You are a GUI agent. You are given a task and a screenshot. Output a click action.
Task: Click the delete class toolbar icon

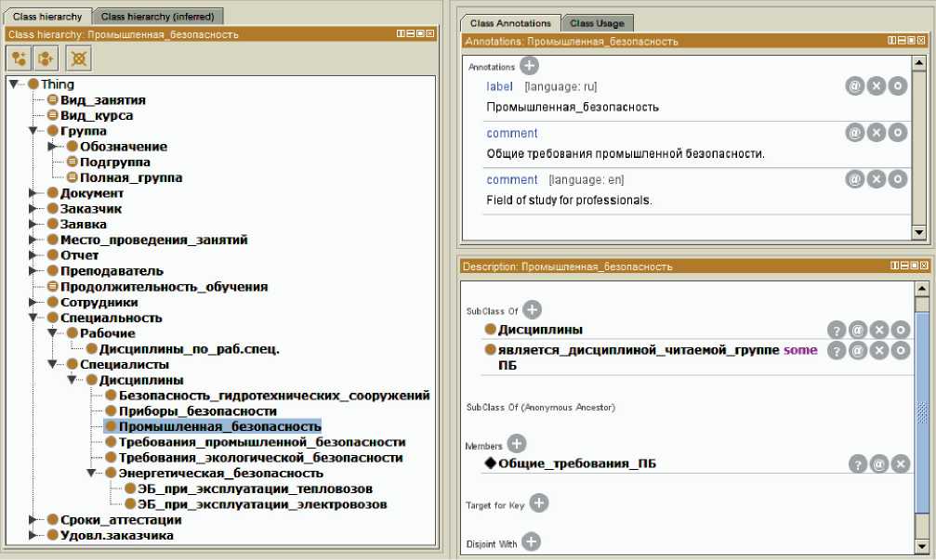[81, 58]
